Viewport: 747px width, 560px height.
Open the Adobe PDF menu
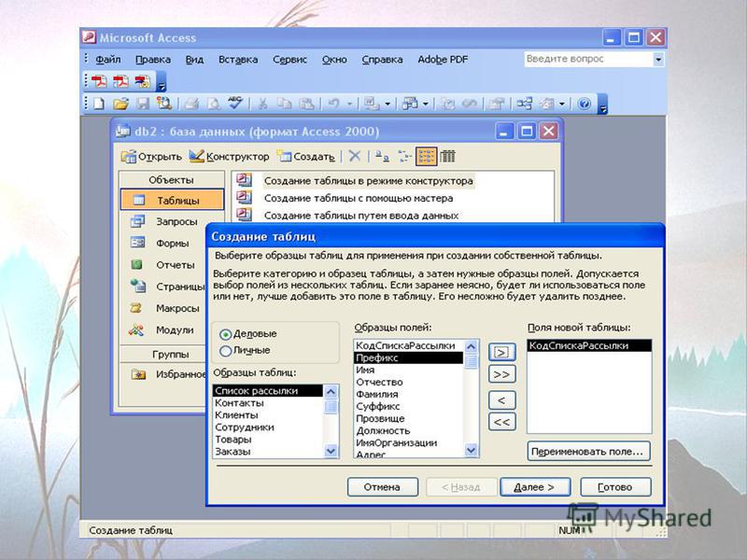443,60
